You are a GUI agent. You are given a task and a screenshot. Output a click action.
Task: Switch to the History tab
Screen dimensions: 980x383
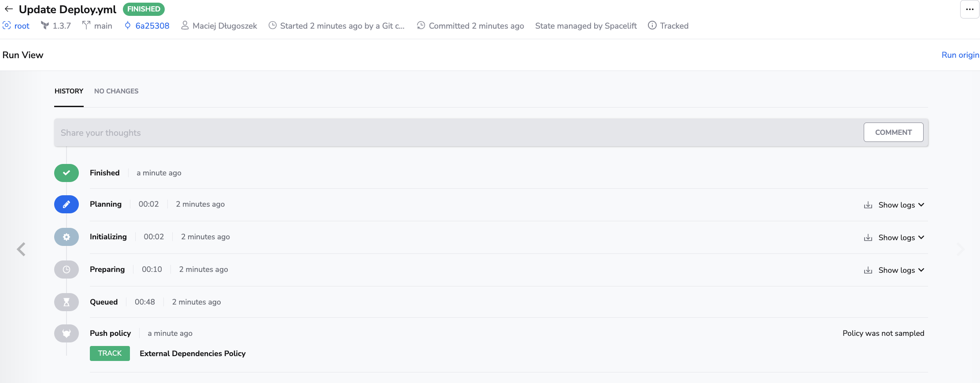pos(69,91)
